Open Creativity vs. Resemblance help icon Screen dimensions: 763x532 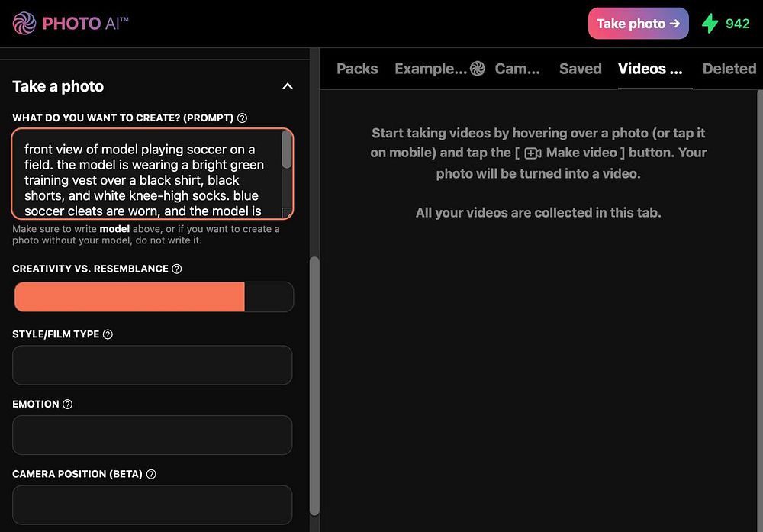click(x=177, y=269)
